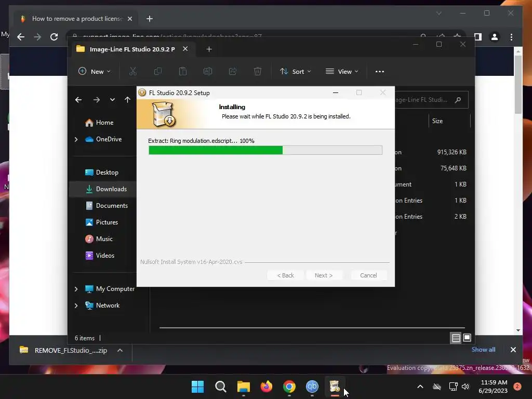
Task: Click Show all downloads link in Chrome
Action: tap(483, 350)
